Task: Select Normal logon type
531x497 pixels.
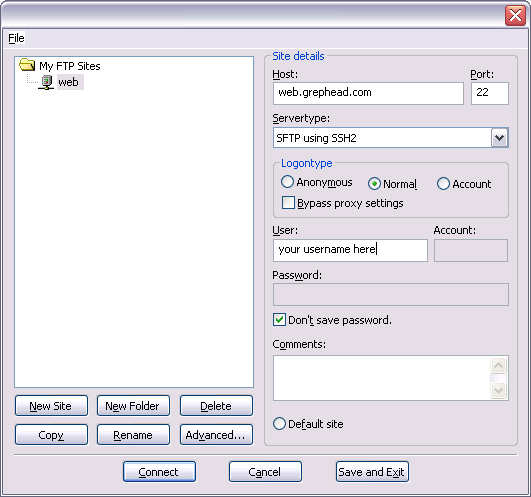Action: pyautogui.click(x=374, y=184)
